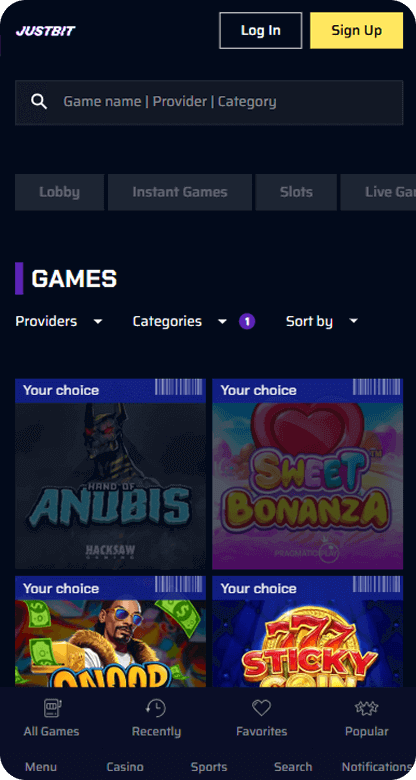Image resolution: width=416 pixels, height=780 pixels.
Task: Click the purple filter count badge
Action: (247, 321)
